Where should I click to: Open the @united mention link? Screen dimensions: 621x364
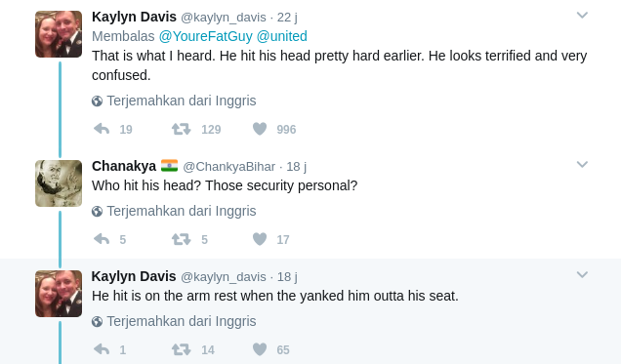pos(281,36)
